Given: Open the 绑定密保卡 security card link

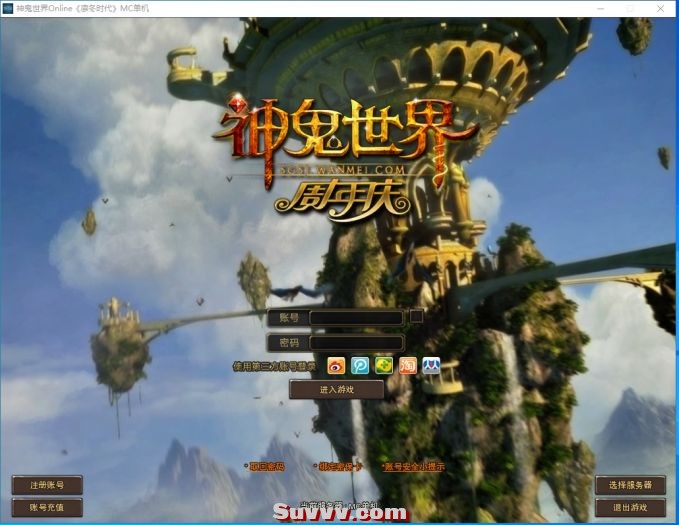Looking at the screenshot, I should (340, 467).
